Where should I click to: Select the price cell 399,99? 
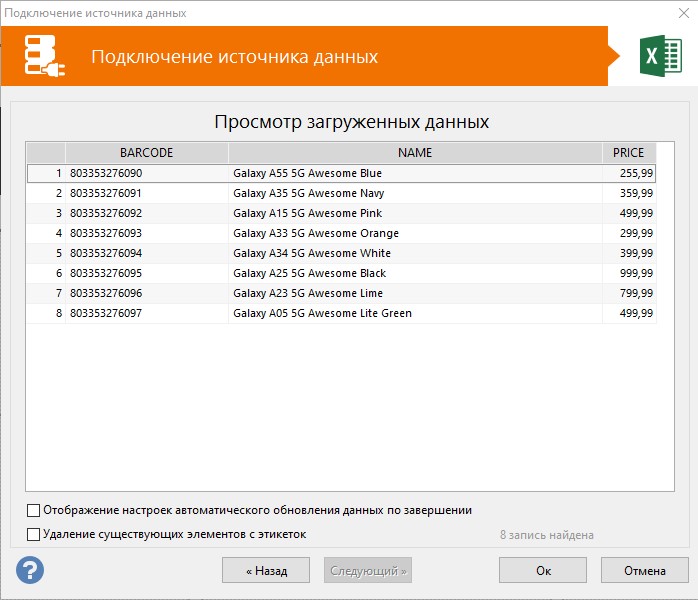[635, 253]
